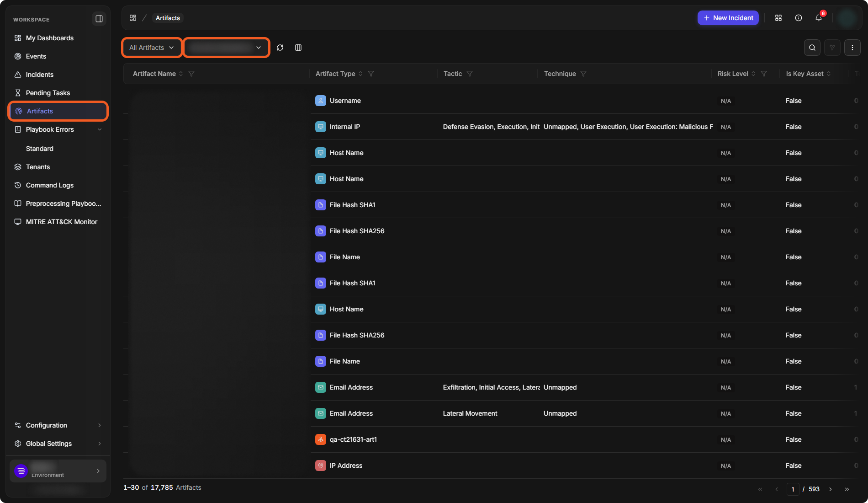The height and width of the screenshot is (503, 868).
Task: Click the New Incident button
Action: (x=728, y=18)
